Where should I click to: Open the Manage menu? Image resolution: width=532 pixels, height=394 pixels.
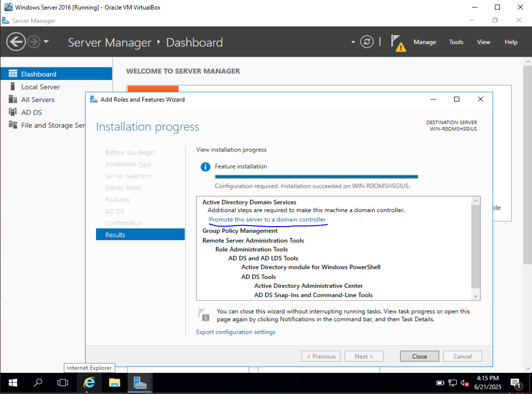424,42
